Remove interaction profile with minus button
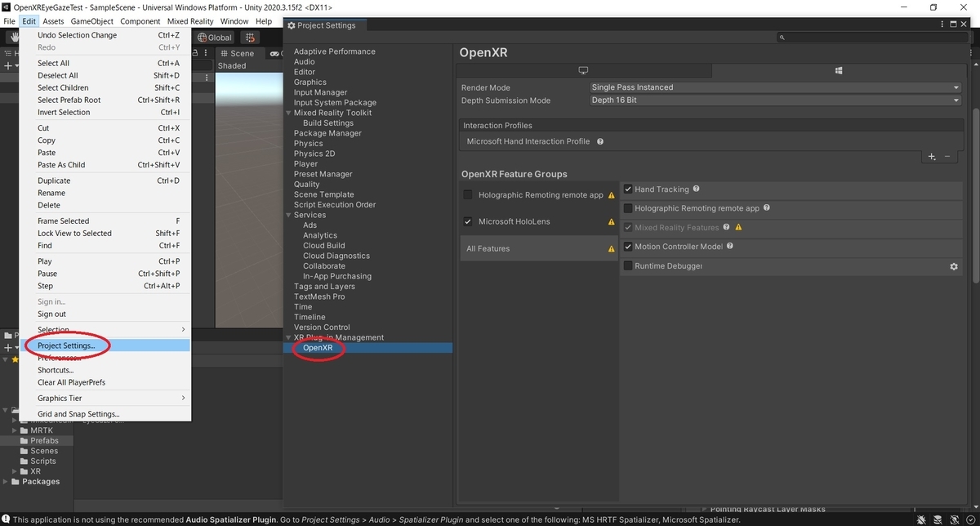Viewport: 980px width, 526px height. [947, 156]
